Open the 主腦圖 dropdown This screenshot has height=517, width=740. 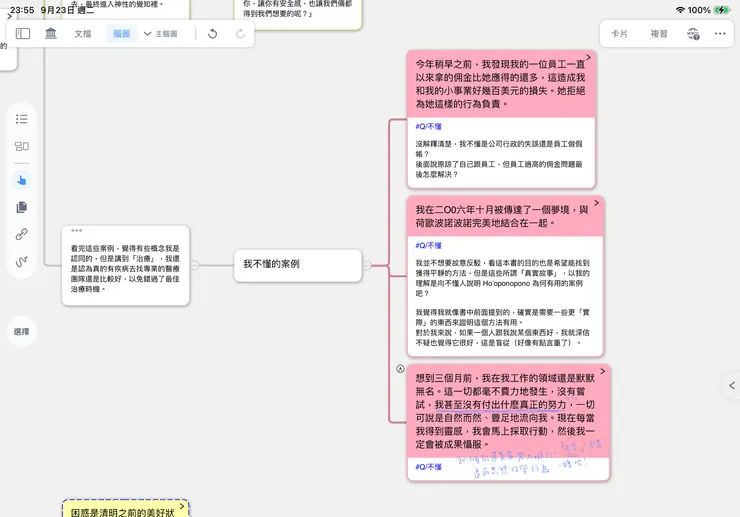click(160, 34)
